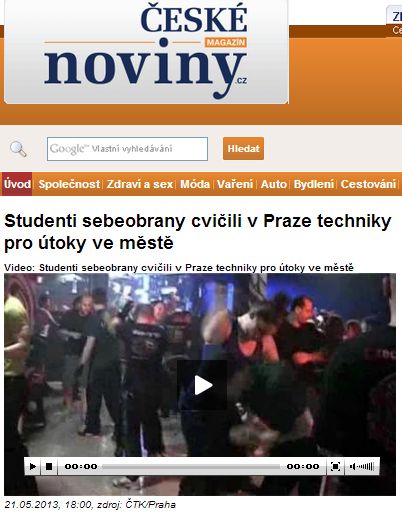Adjust the volume level bars
Screen dimensions: 402x515
365,466
